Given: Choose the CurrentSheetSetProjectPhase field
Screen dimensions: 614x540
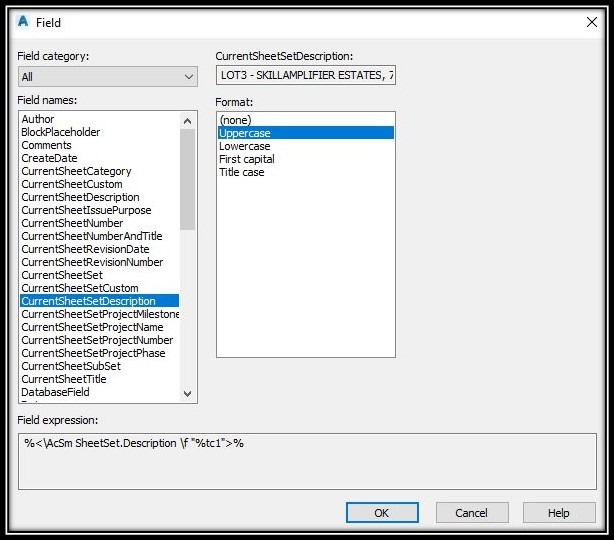Looking at the screenshot, I should point(99,353).
